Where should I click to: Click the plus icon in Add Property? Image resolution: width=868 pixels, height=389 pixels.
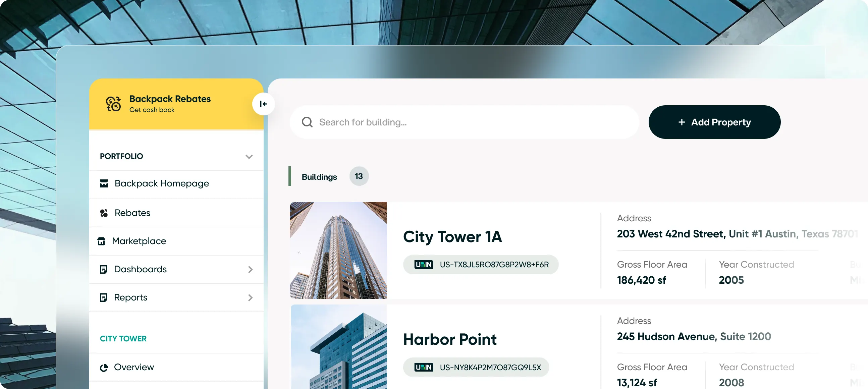(681, 122)
